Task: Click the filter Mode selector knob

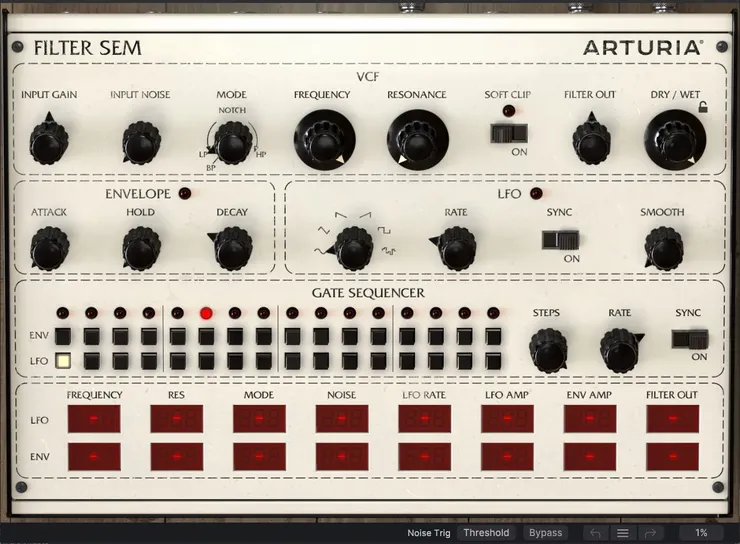Action: [x=231, y=142]
